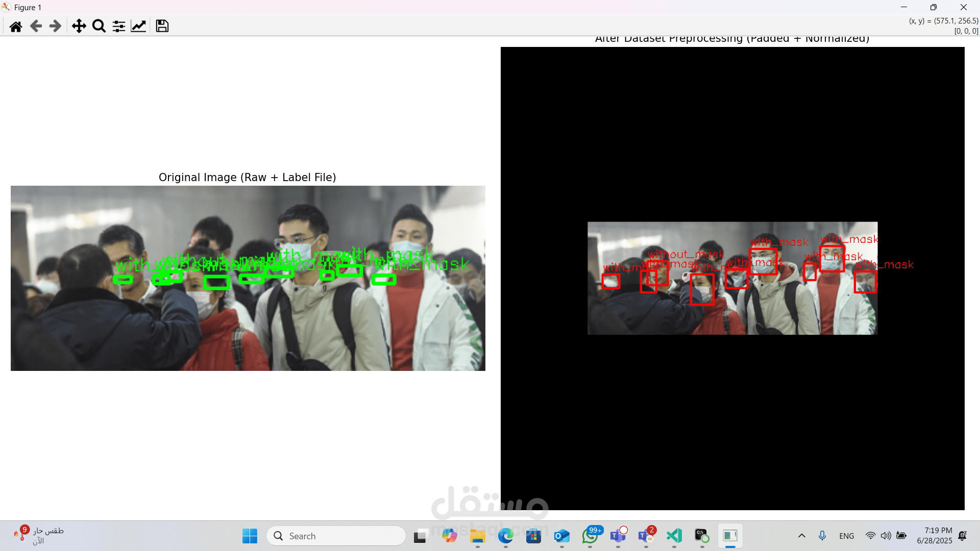Switch the ENG input language

click(846, 536)
